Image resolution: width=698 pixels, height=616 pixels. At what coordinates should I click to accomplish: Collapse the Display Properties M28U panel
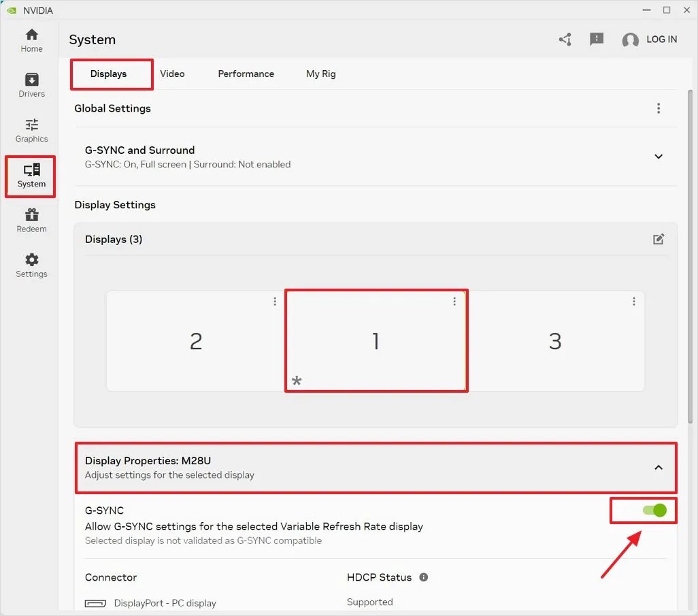659,468
